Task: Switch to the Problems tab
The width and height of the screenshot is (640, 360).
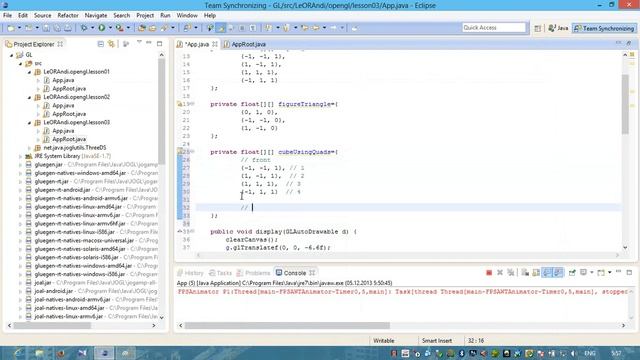Action: pyautogui.click(x=253, y=273)
